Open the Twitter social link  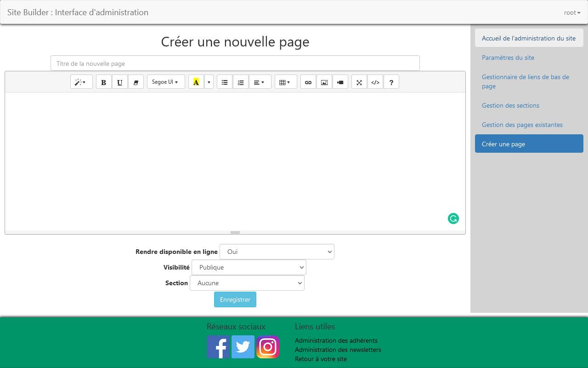[x=243, y=347]
